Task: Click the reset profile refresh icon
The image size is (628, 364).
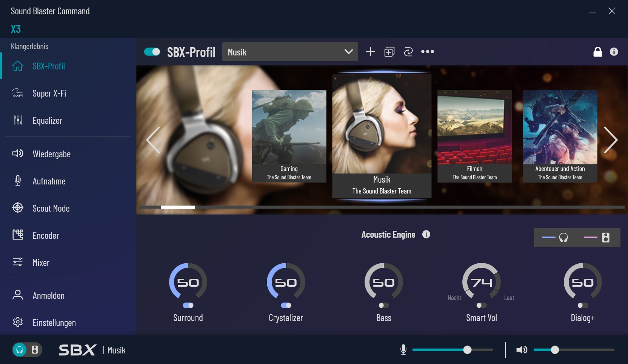Action: (408, 52)
